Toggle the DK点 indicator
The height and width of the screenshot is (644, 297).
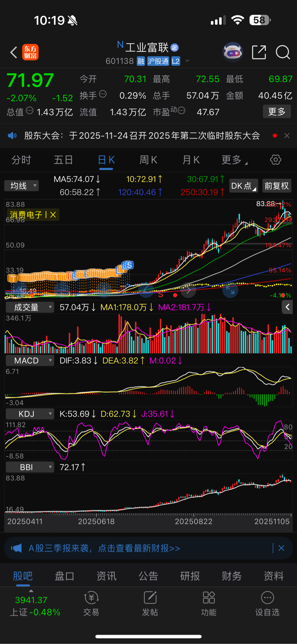[244, 186]
